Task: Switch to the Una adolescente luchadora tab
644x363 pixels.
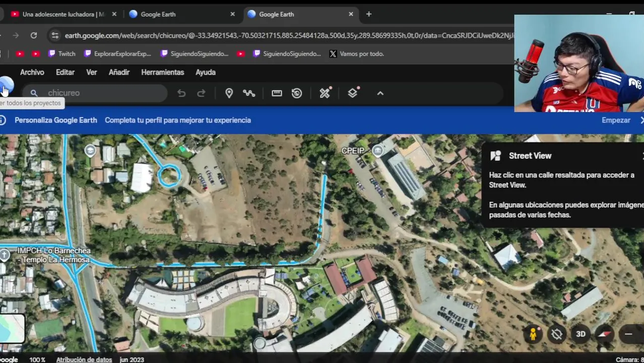Action: point(63,14)
